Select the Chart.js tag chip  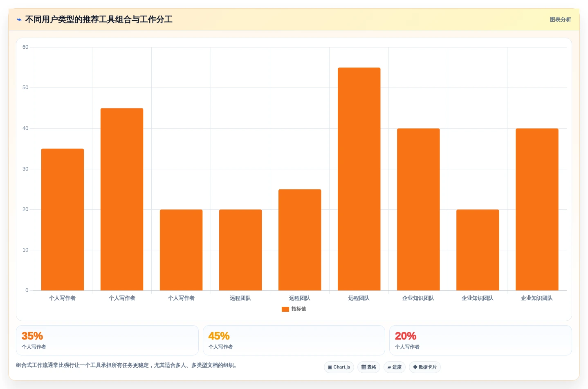pyautogui.click(x=339, y=367)
